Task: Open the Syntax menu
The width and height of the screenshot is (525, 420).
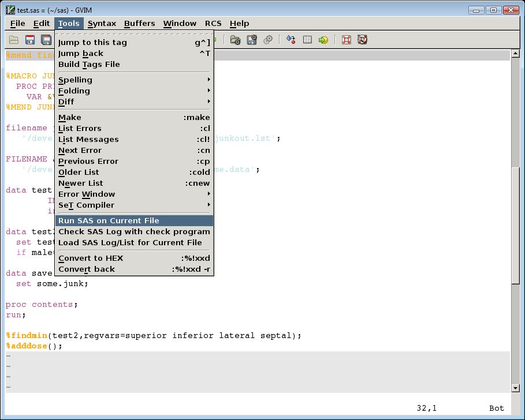Action: click(x=102, y=24)
